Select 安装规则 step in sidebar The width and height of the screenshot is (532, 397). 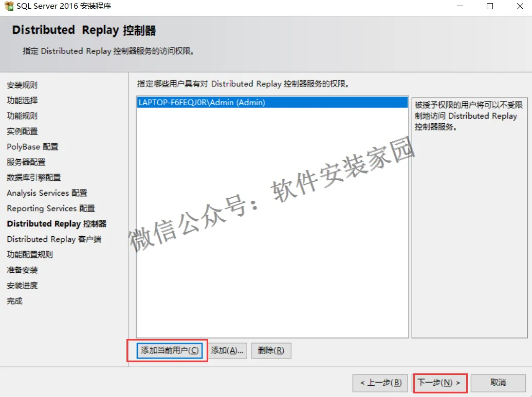(22, 85)
